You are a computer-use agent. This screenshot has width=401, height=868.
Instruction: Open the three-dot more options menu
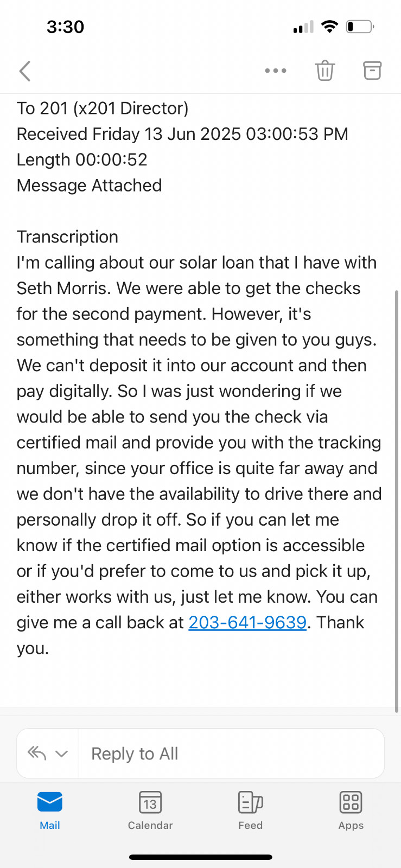point(276,71)
